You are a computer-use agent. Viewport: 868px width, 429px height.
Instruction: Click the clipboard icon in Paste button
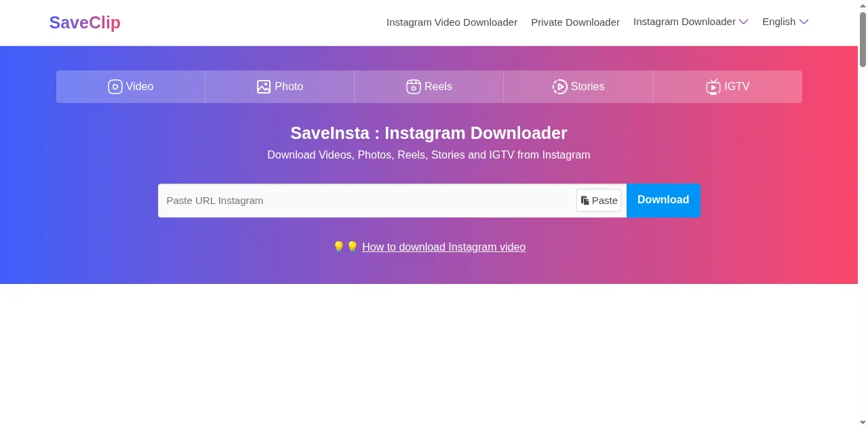pyautogui.click(x=585, y=201)
